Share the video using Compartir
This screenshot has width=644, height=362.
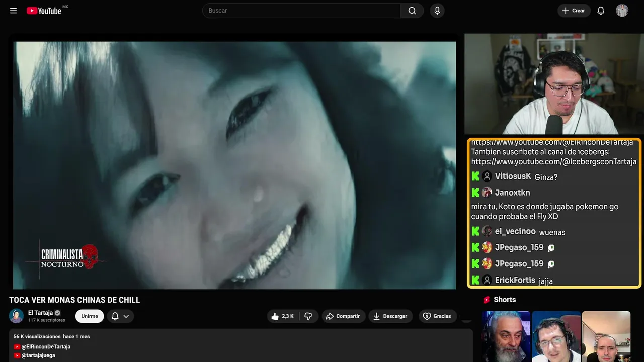tap(344, 316)
